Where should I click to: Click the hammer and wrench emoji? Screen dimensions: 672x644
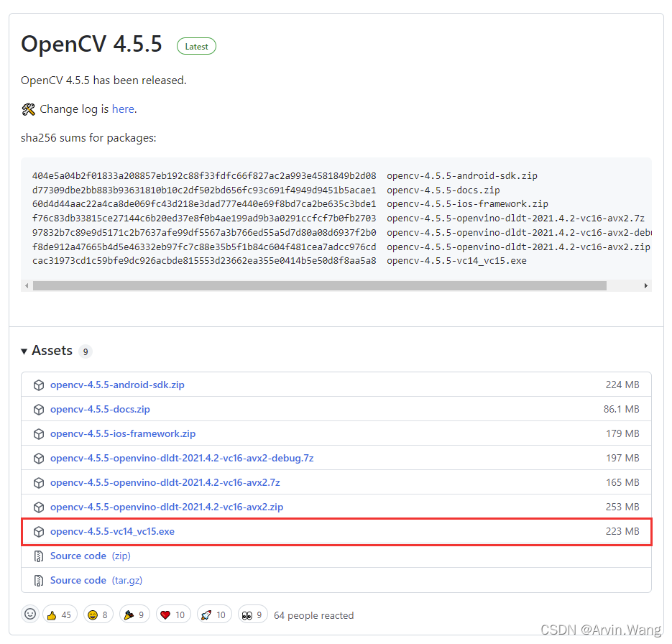pos(28,110)
